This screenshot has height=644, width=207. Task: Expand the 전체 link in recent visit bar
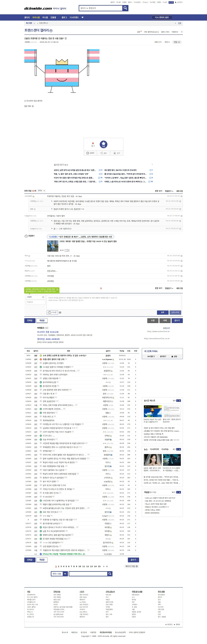[179, 23]
